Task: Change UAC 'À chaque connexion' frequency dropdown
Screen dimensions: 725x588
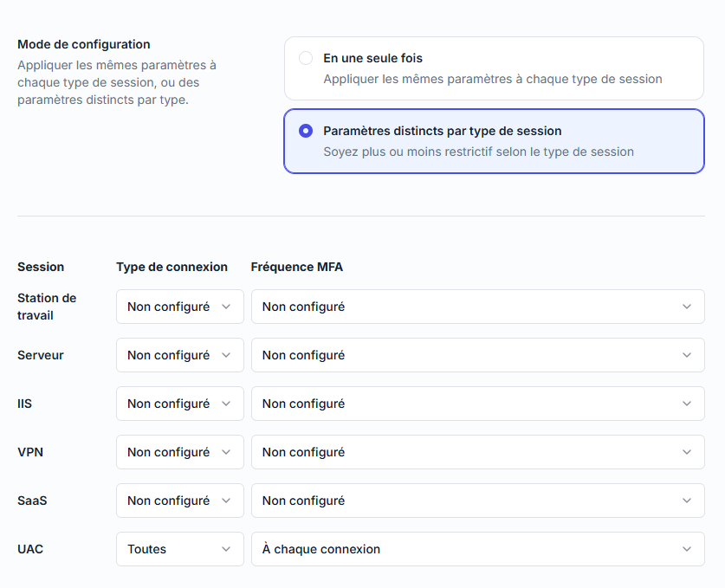Action: 477,549
